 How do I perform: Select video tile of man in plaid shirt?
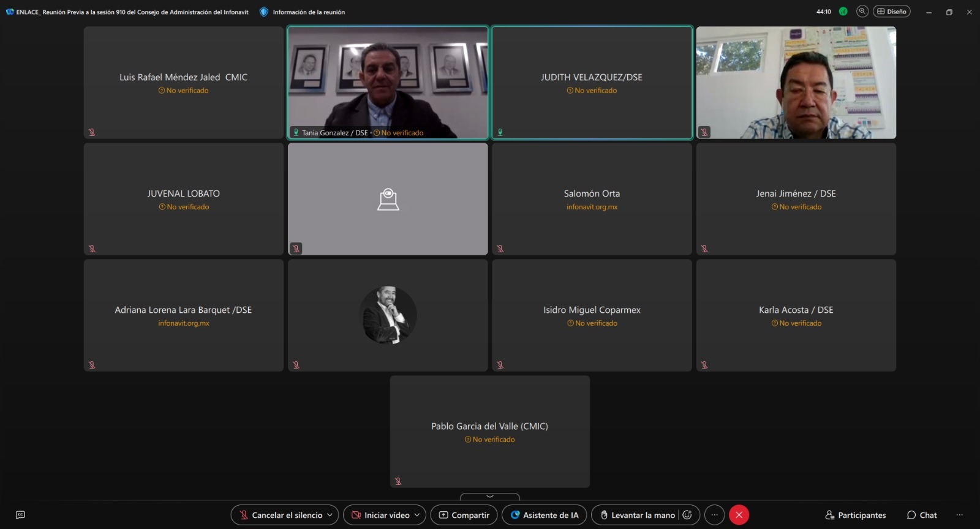pos(796,83)
